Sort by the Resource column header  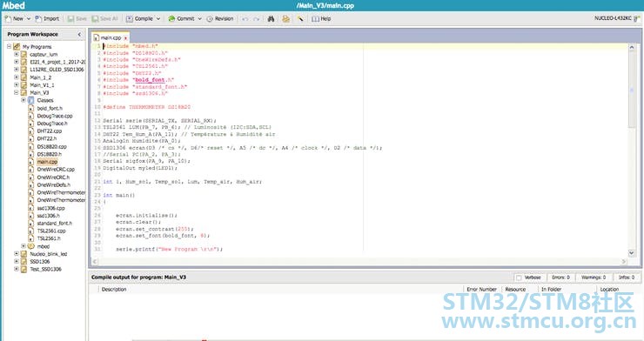point(515,290)
